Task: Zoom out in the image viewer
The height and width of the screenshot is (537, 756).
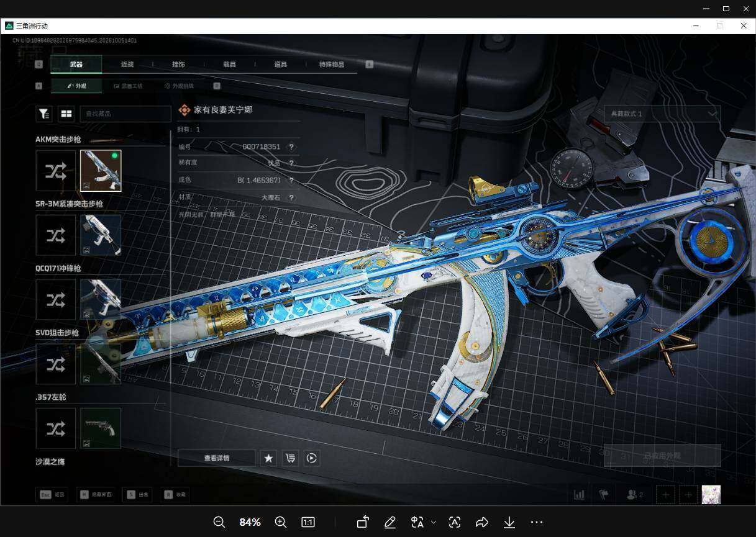Action: pos(219,522)
